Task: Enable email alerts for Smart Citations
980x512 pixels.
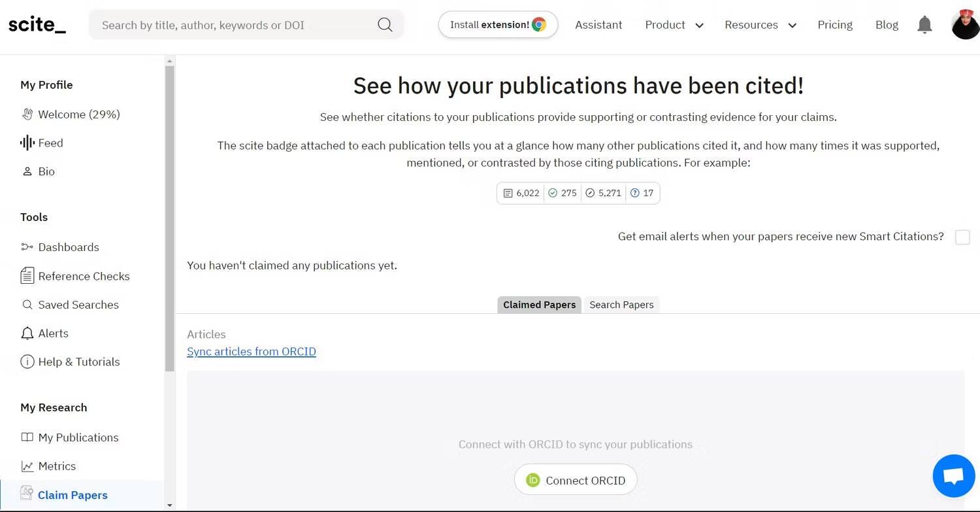Action: (x=962, y=237)
